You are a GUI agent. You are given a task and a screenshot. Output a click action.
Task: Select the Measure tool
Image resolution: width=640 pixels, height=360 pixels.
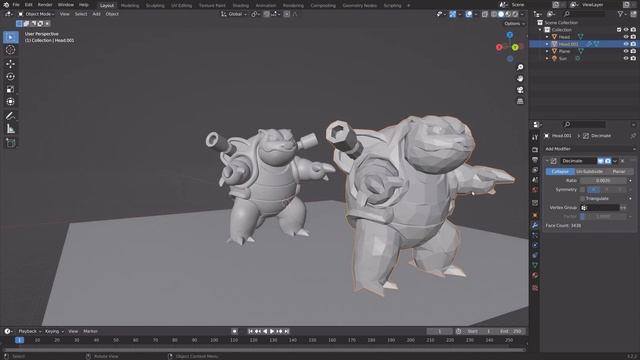(x=11, y=129)
